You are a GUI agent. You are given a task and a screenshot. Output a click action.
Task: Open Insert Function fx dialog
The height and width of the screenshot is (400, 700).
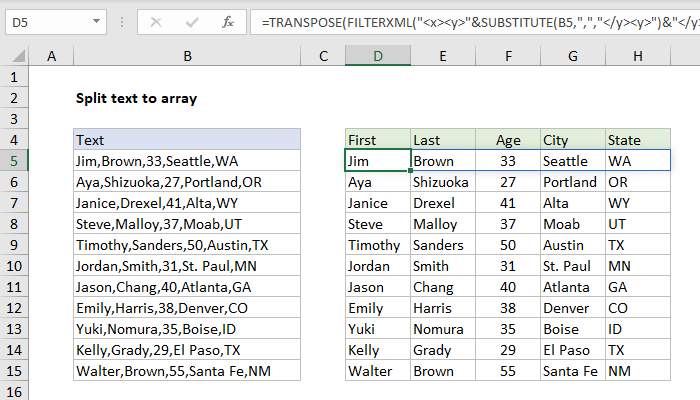(228, 21)
